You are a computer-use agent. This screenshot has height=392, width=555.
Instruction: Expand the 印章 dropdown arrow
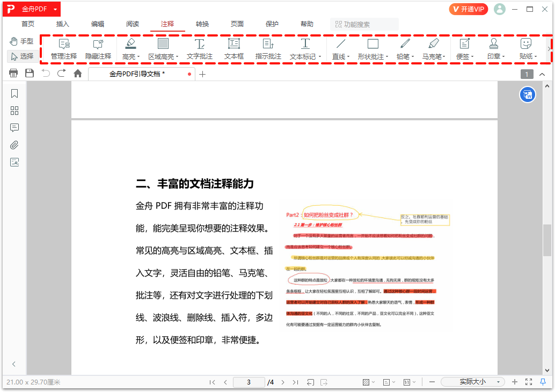503,57
